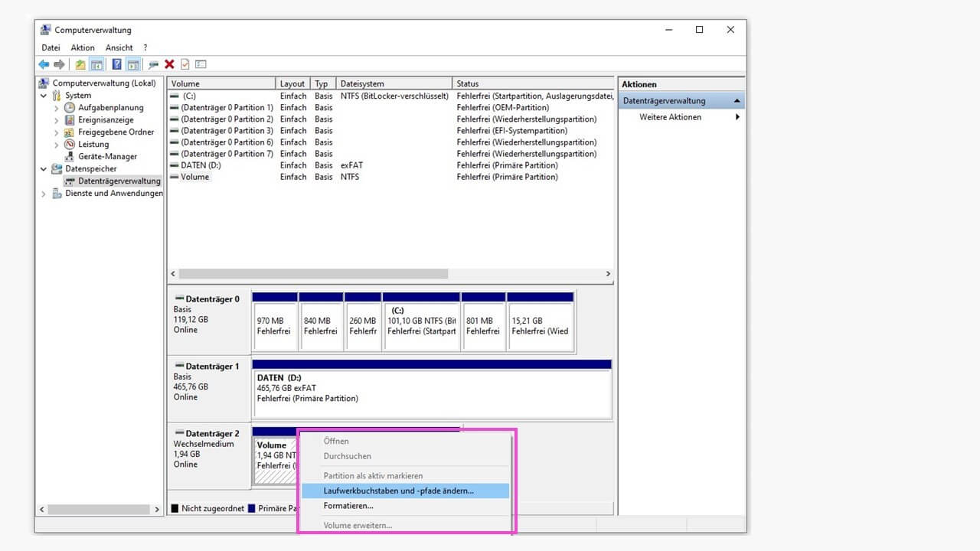
Task: Sort by the Dateisystem column header
Action: point(395,83)
